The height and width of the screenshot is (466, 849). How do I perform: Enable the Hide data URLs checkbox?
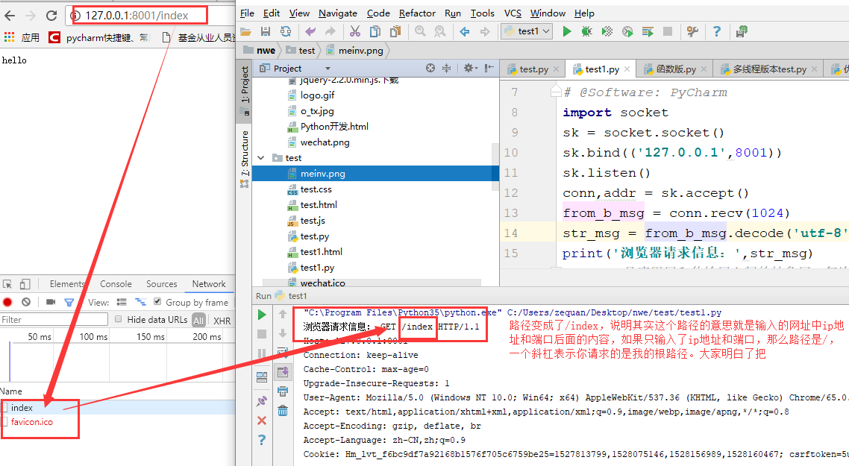(119, 320)
